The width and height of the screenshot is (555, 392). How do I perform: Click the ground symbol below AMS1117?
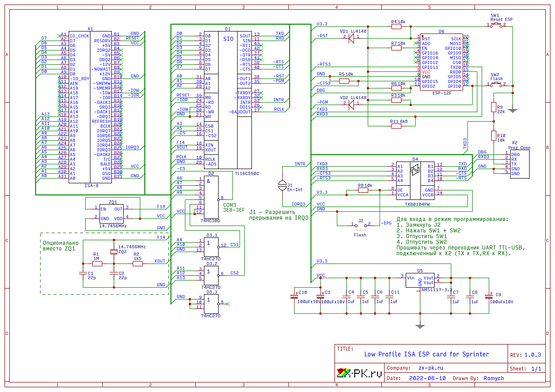(420, 326)
